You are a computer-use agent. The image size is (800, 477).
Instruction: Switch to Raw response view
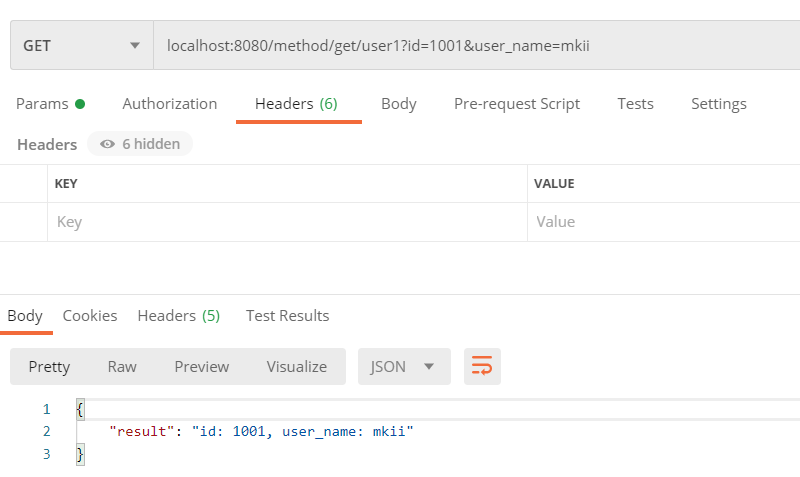(122, 367)
